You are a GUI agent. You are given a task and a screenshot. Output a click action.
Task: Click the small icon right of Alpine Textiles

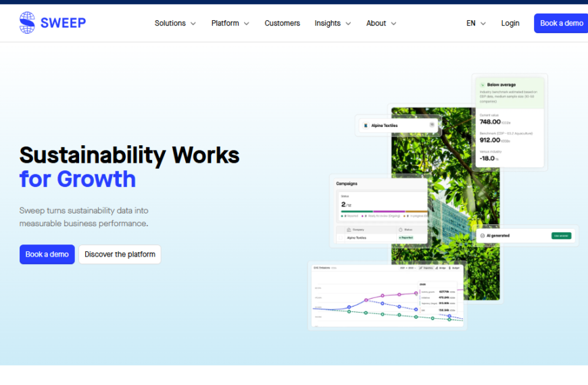point(432,125)
